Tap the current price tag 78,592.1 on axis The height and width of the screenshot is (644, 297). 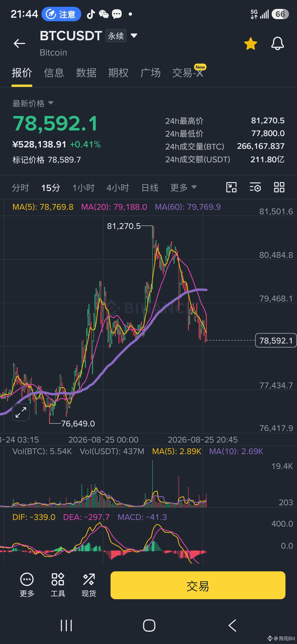276,340
